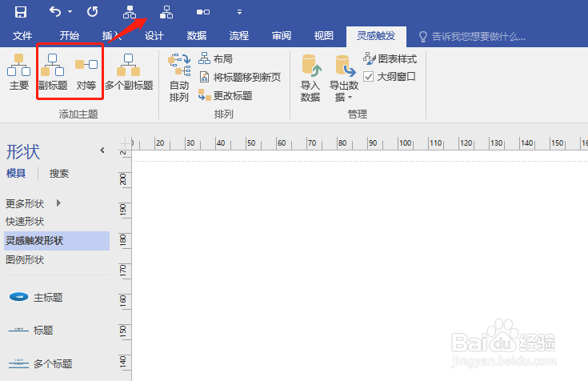Click the Redo icon
Viewport: 588px width, 381px height.
coord(92,12)
